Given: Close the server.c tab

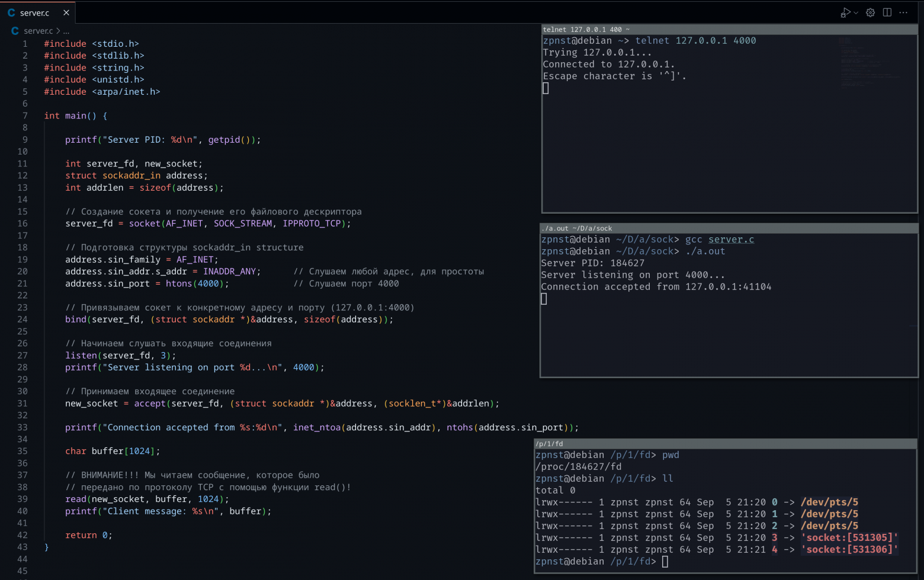Looking at the screenshot, I should click(66, 12).
